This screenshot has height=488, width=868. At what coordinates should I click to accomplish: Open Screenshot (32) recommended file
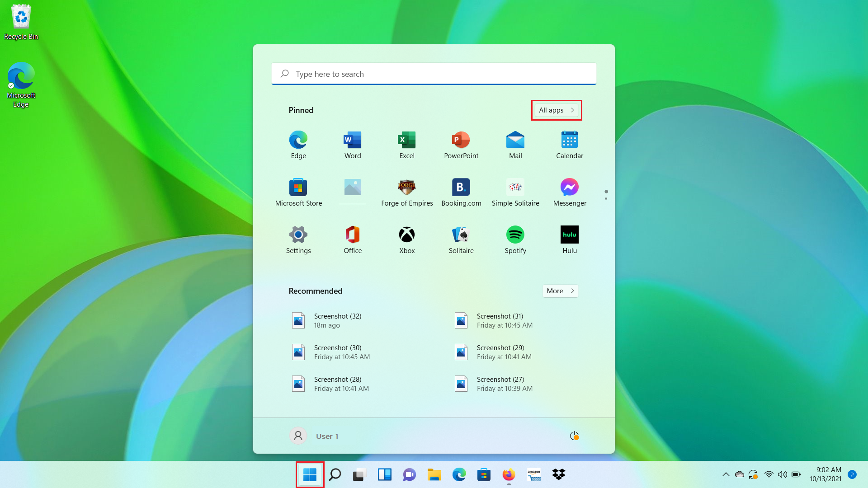(x=337, y=320)
